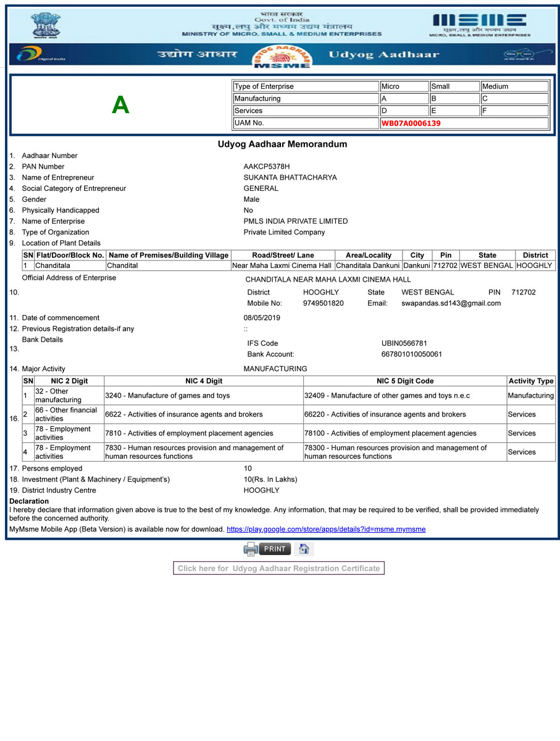Click the major activity value MANUFACTURING
Screen dimensions: 560x741
click(x=275, y=369)
